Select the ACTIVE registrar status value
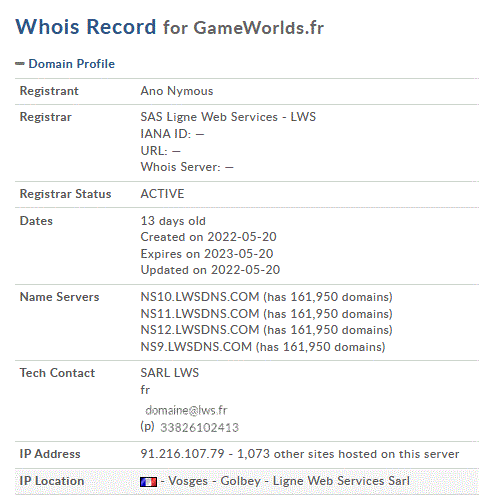This screenshot has width=479, height=495. 162,194
